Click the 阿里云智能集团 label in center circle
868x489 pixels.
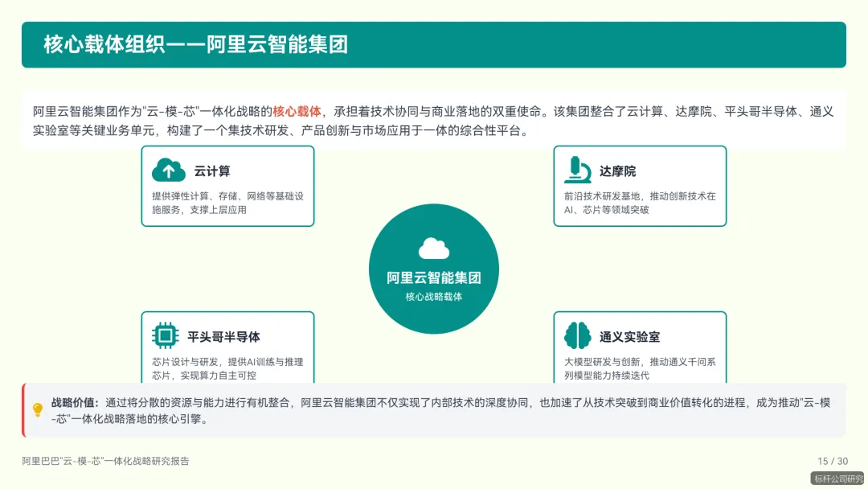(434, 277)
